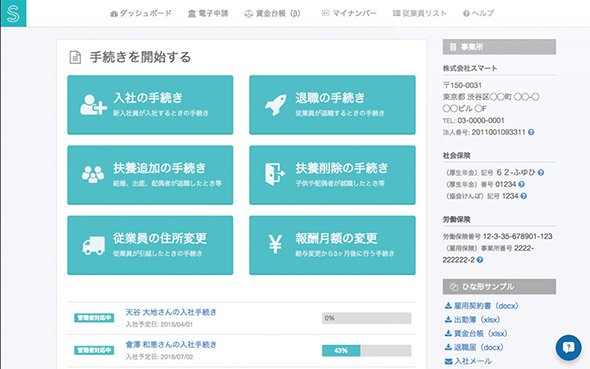Click help icon next to 番号 01234
590x369 pixels.
pos(521,184)
